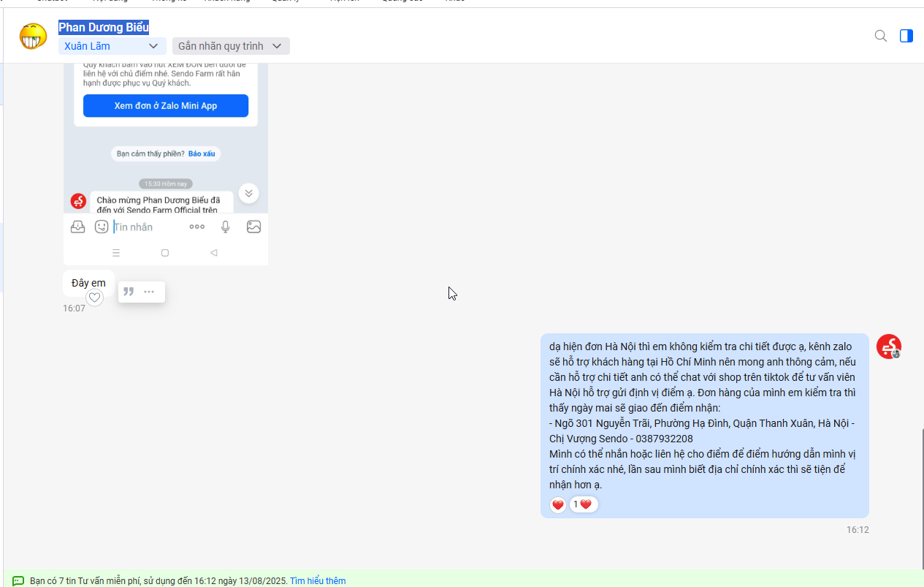This screenshot has width=924, height=587.
Task: Click the 16:07 message timestamp
Action: [74, 308]
